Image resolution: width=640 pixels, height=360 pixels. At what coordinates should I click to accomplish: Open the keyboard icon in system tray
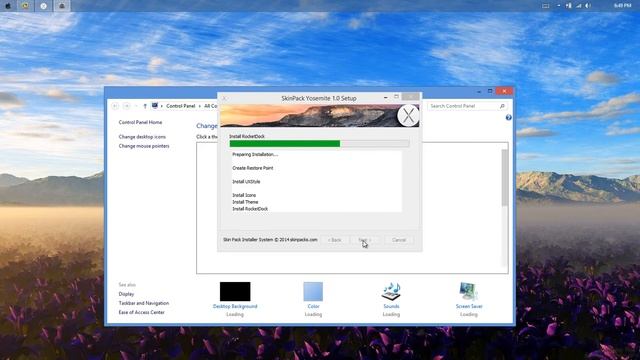click(545, 6)
